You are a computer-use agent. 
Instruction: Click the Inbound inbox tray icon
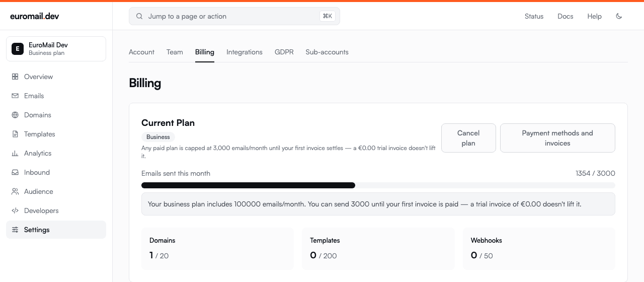[x=15, y=172]
